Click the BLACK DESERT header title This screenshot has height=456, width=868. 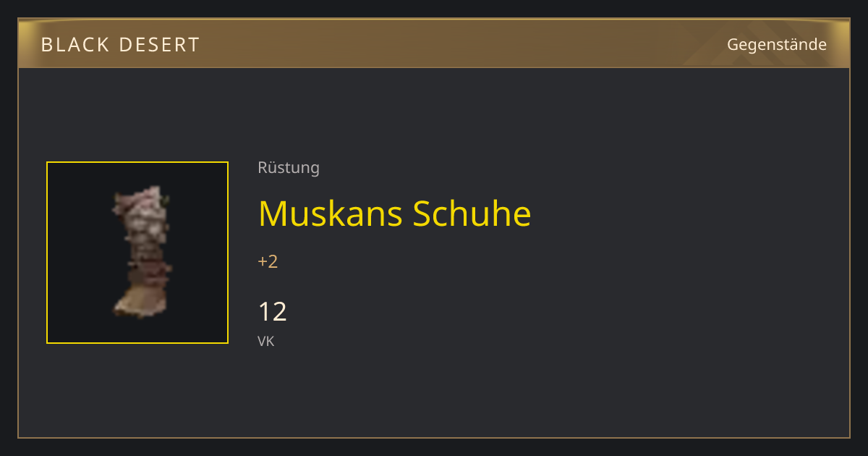point(120,45)
